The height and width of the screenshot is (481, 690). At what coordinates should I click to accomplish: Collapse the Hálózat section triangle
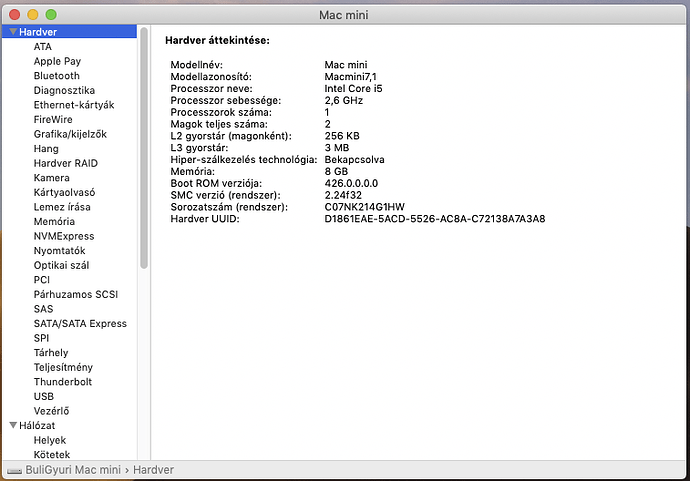(12, 425)
